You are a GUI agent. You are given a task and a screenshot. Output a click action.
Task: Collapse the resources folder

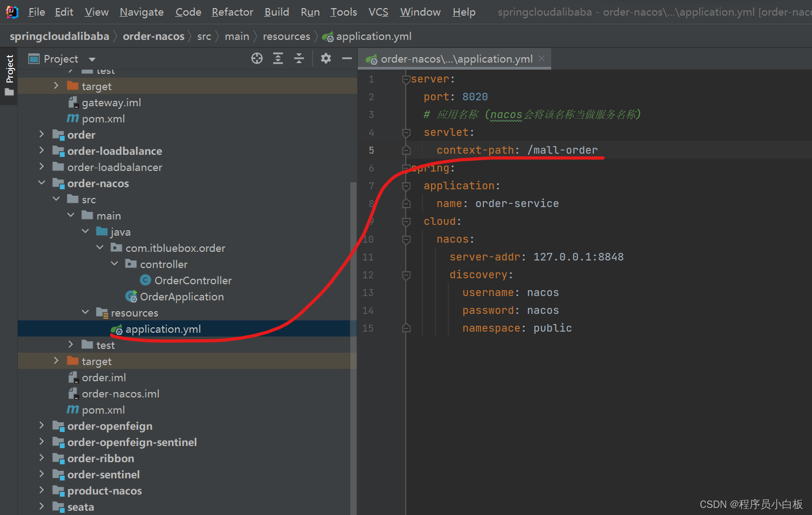click(85, 312)
